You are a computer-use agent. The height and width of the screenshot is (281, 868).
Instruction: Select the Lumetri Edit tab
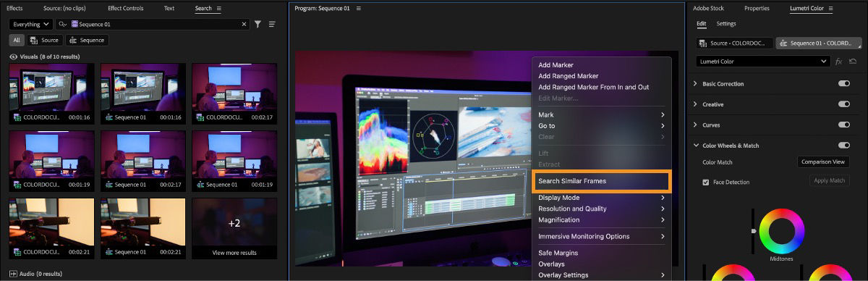coord(701,24)
